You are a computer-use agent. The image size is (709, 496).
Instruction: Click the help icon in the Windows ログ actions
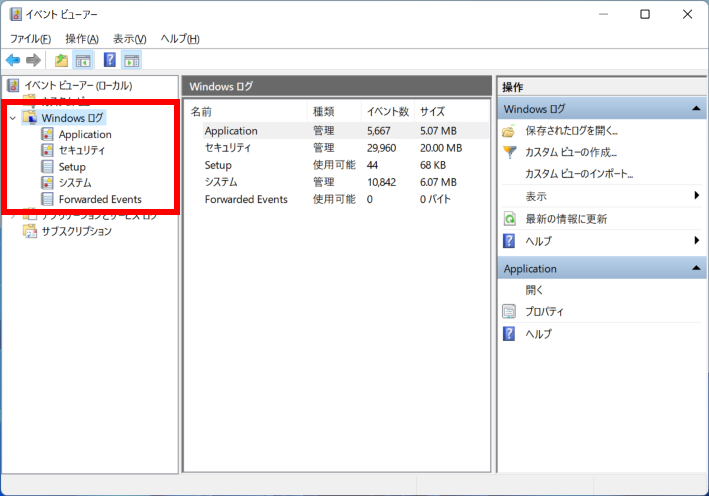509,241
